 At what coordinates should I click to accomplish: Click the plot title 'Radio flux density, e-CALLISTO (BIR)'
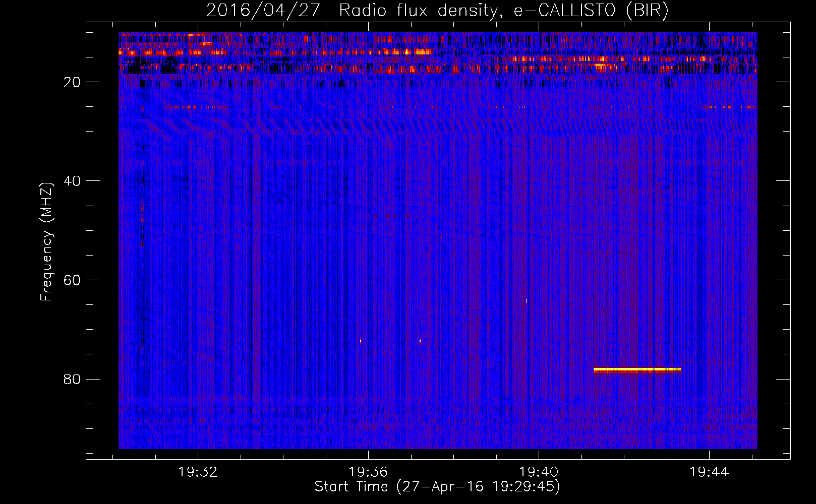504,11
